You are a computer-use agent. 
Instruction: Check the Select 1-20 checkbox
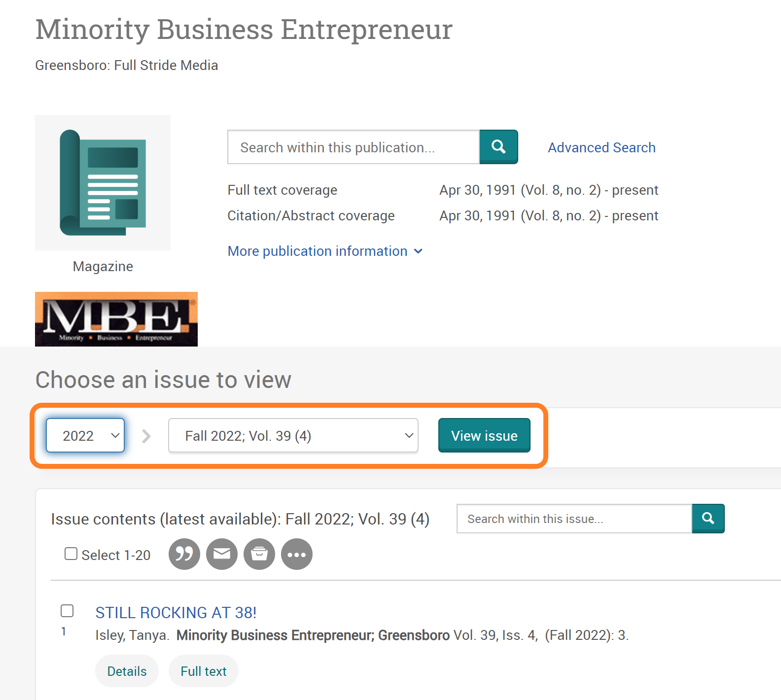71,554
